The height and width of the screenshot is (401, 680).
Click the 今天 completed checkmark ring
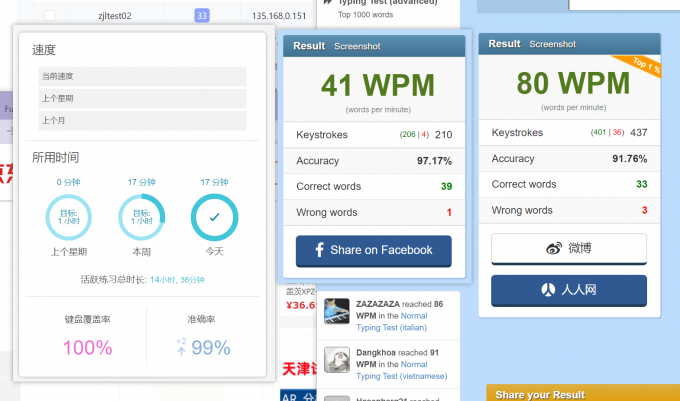pyautogui.click(x=214, y=217)
